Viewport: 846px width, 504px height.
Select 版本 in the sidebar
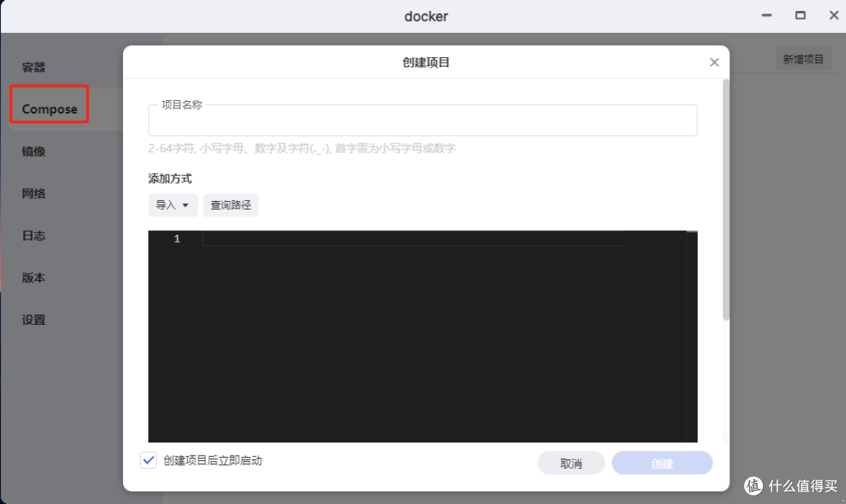(34, 278)
